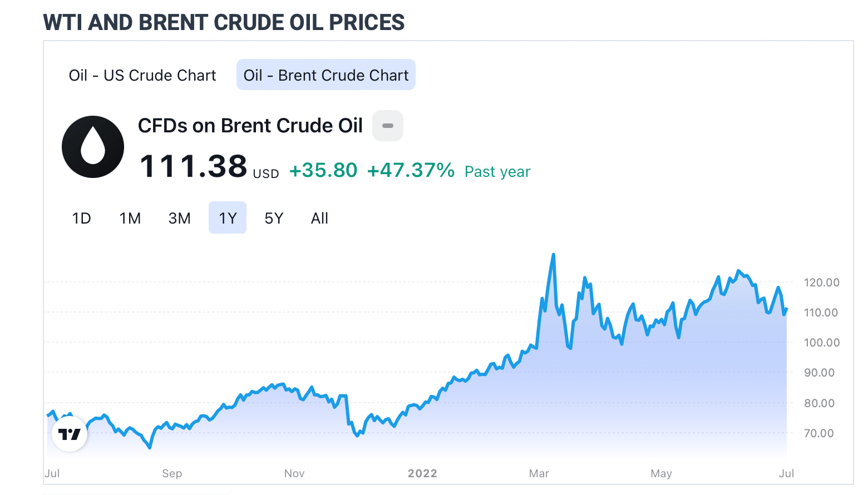Choose the 1D time range
Viewport: 868px width, 495px height.
click(81, 218)
